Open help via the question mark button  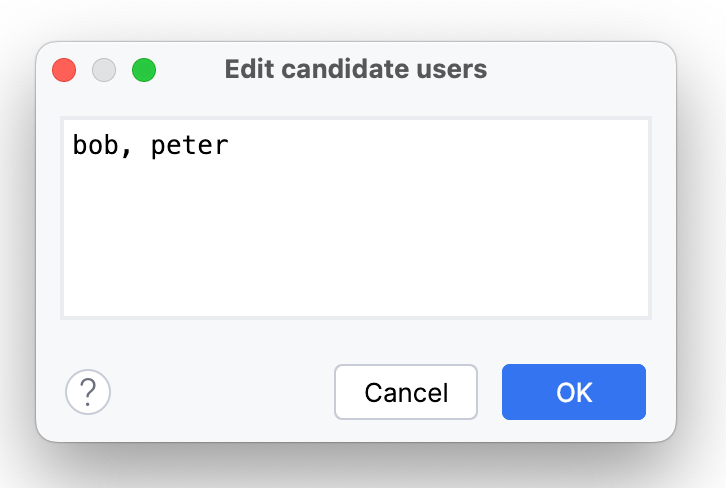[x=88, y=391]
